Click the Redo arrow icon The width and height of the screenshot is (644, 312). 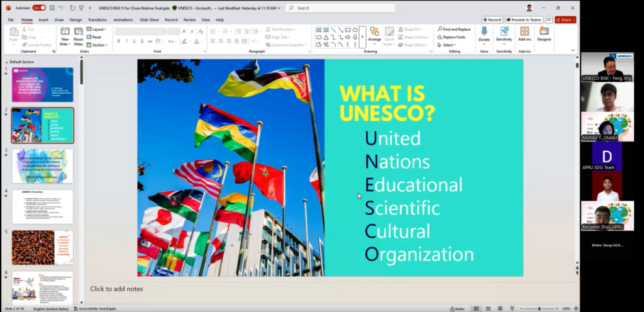coord(73,8)
